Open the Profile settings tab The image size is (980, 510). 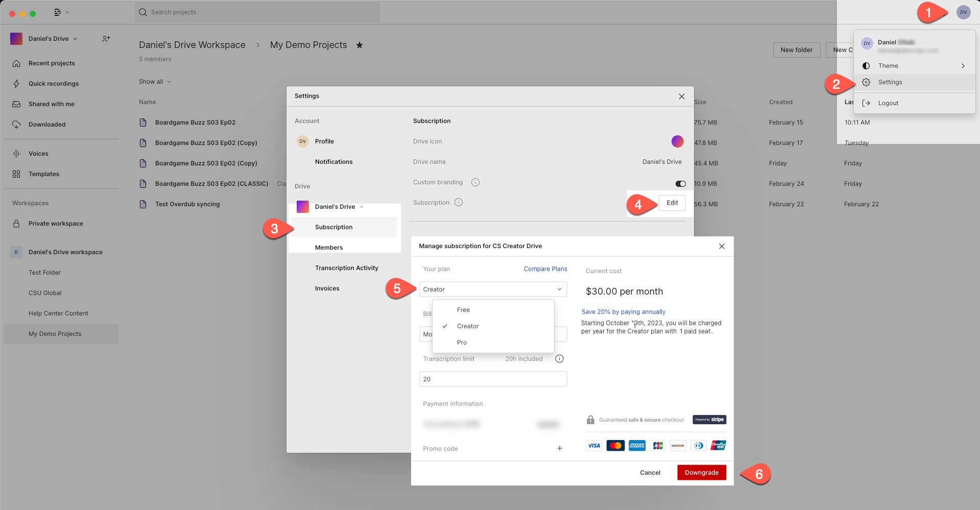pyautogui.click(x=324, y=141)
